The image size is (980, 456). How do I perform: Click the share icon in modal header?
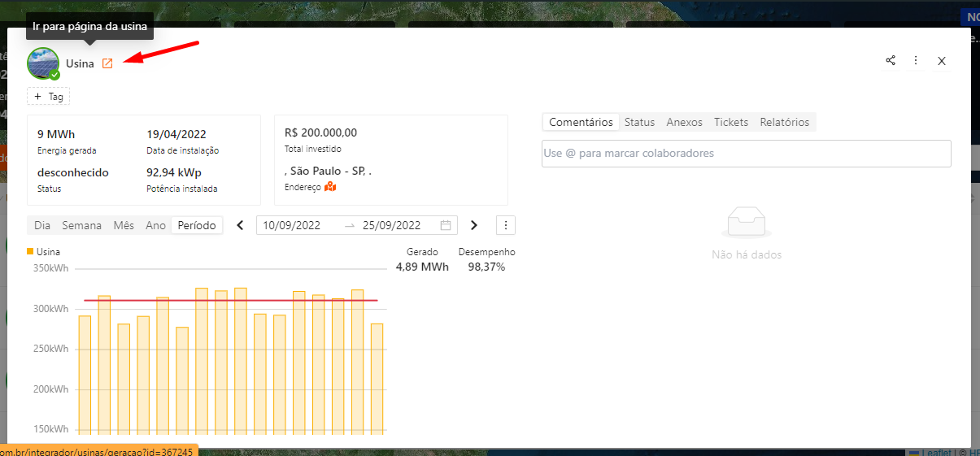coord(891,60)
